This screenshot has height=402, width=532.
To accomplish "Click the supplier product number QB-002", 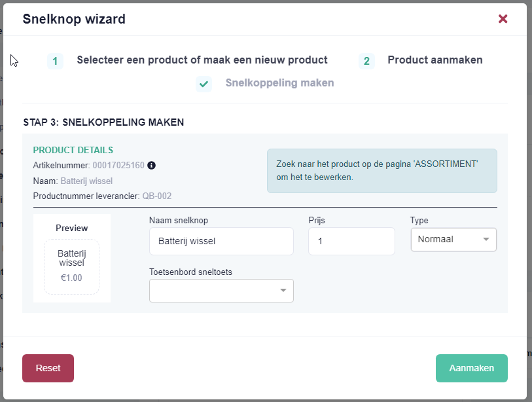I will pos(157,196).
